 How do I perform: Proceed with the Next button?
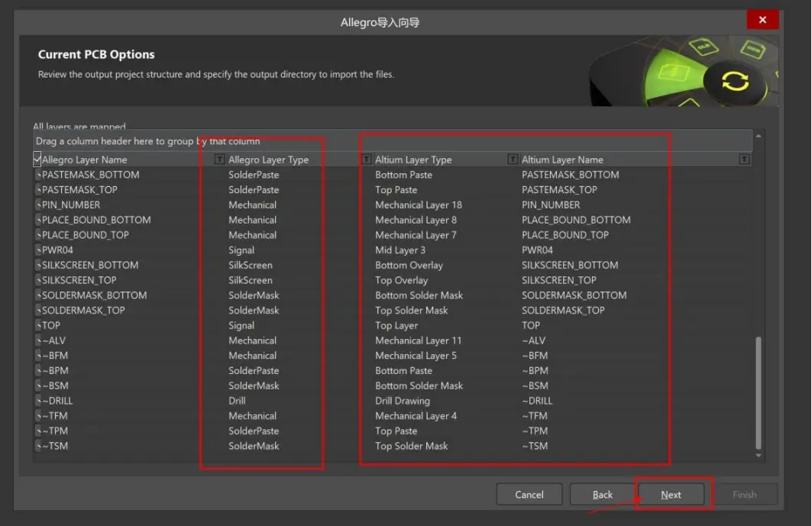(x=671, y=495)
